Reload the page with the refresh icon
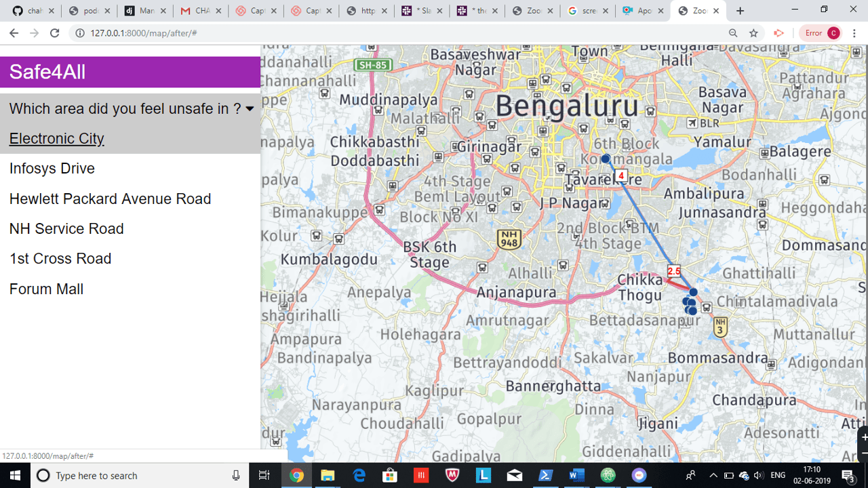The image size is (868, 488). [55, 33]
